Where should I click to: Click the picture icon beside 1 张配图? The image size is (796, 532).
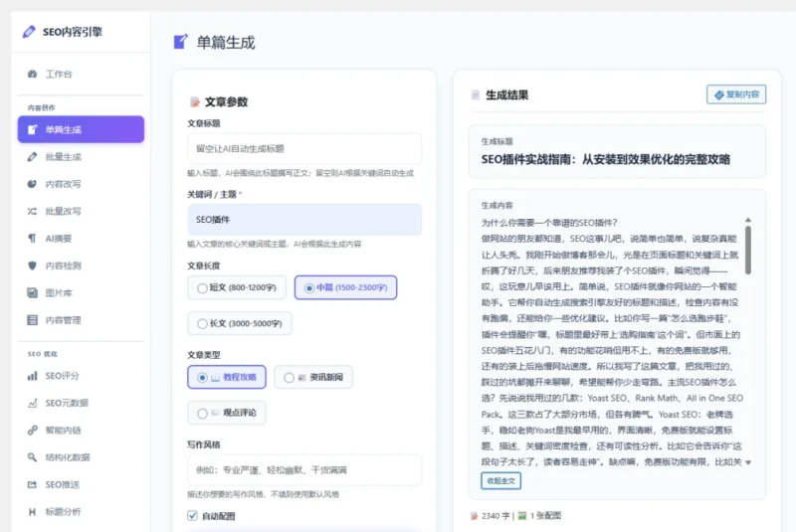point(521,516)
